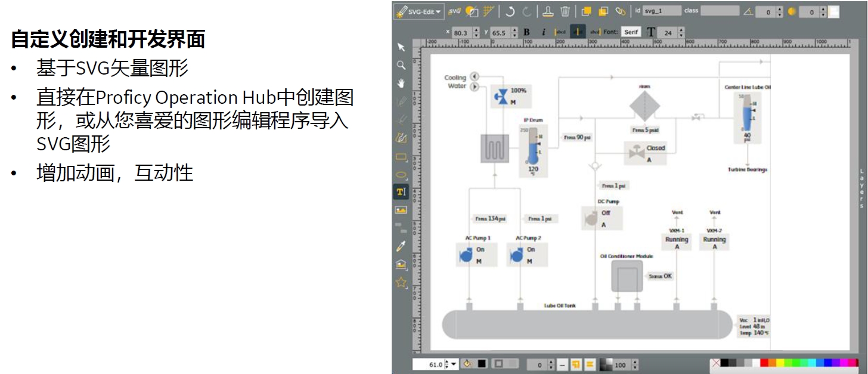
Task: Click the Redo button
Action: pos(527,11)
